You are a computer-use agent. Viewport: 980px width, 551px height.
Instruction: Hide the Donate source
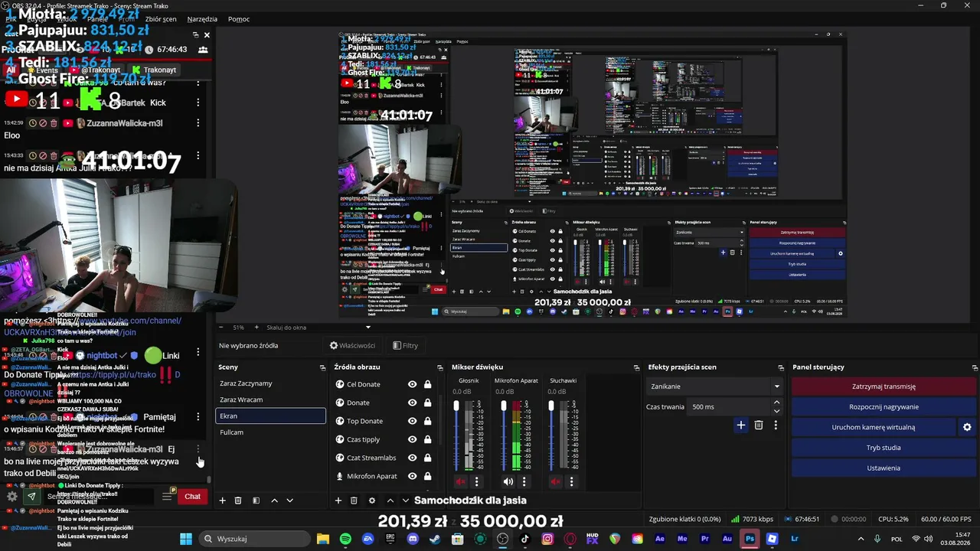tap(413, 403)
